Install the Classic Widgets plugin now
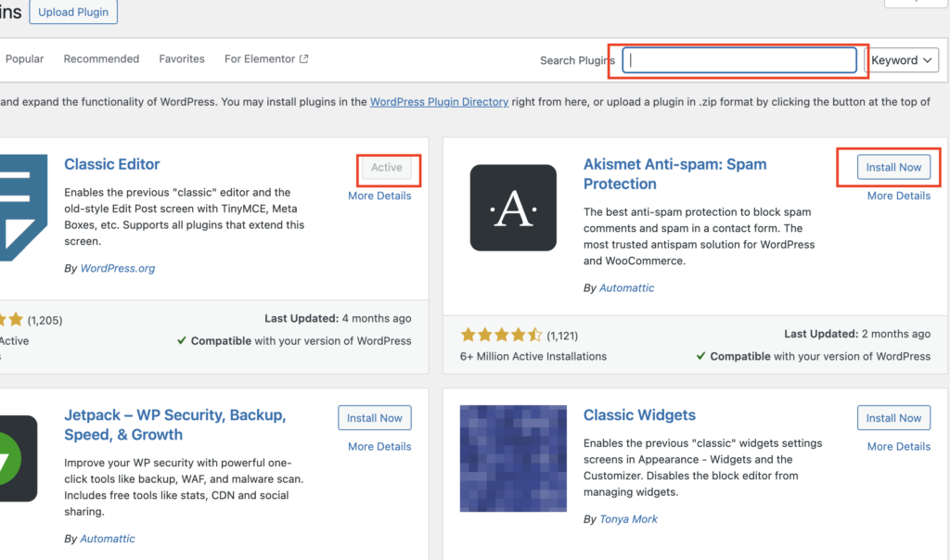 point(893,418)
